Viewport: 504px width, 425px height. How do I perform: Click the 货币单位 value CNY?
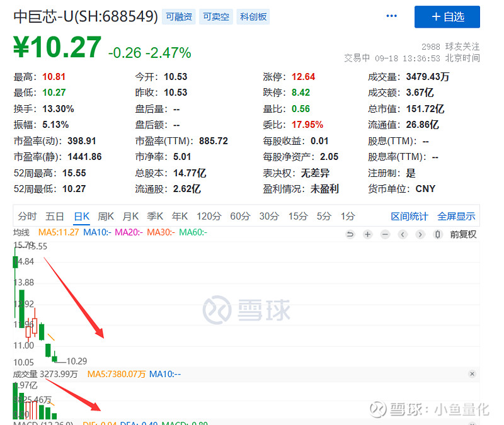425,189
